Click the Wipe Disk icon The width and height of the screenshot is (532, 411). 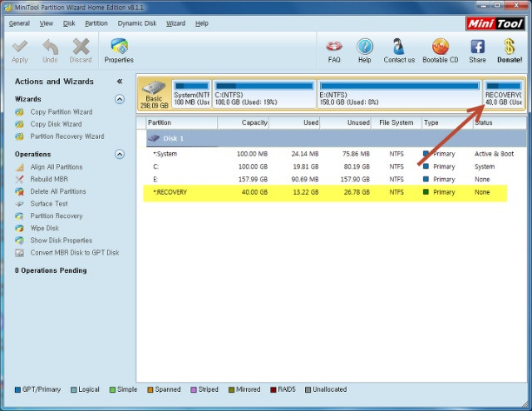point(19,228)
